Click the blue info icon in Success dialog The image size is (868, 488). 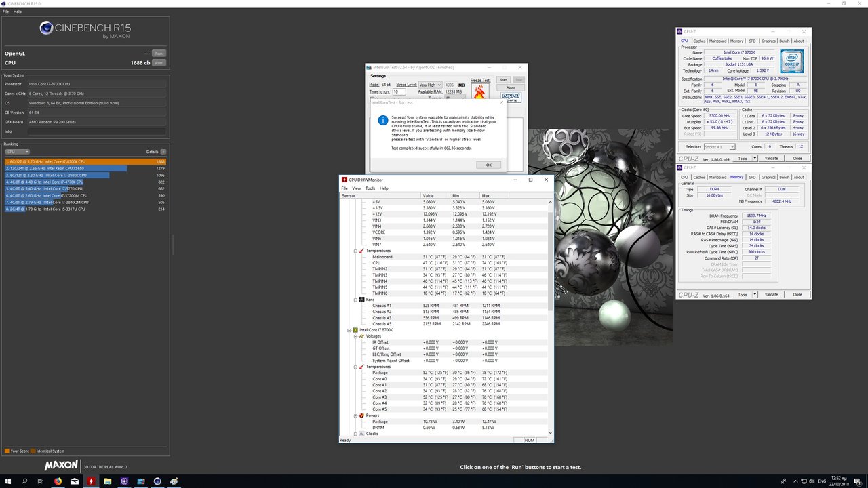384,120
